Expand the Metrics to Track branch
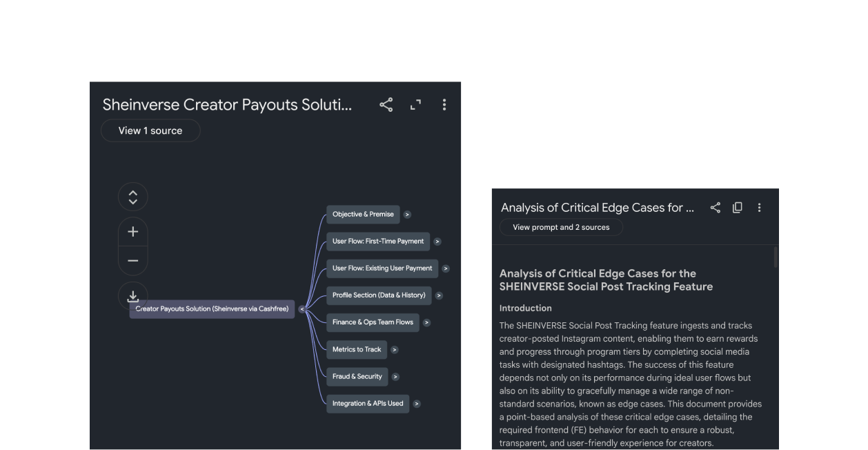Image resolution: width=868 pixels, height=450 pixels. click(395, 350)
